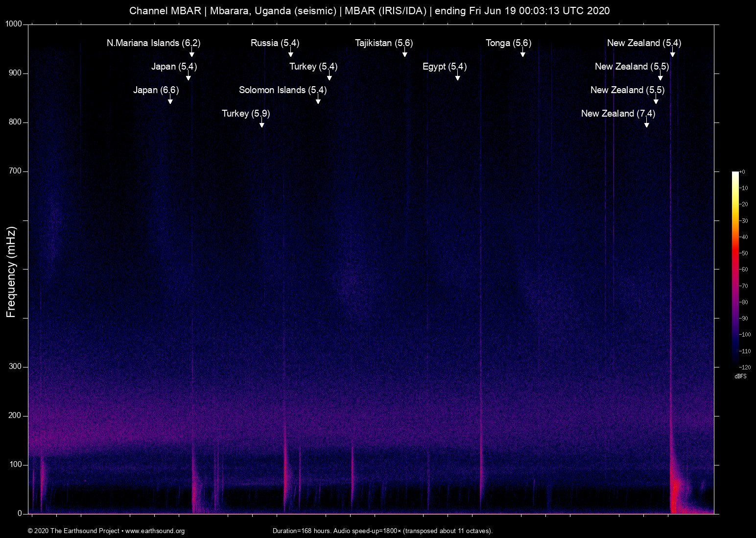Click the Turkey (5.4) event label

313,67
